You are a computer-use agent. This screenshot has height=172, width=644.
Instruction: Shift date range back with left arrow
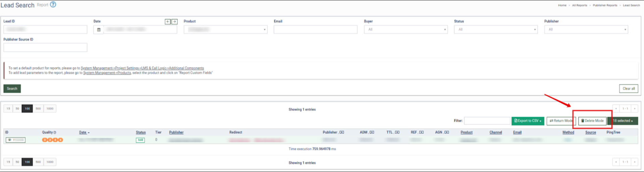168,21
